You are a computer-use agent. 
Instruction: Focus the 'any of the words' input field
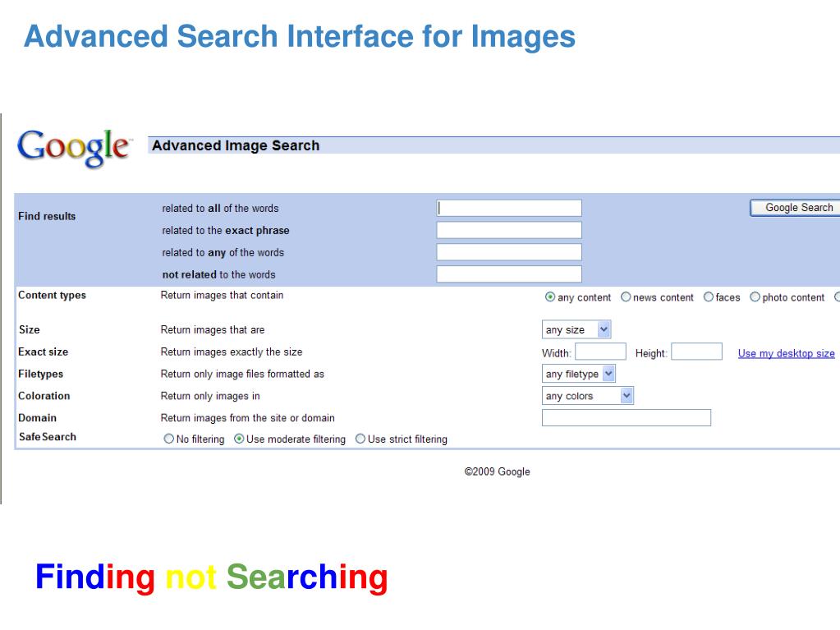509,252
